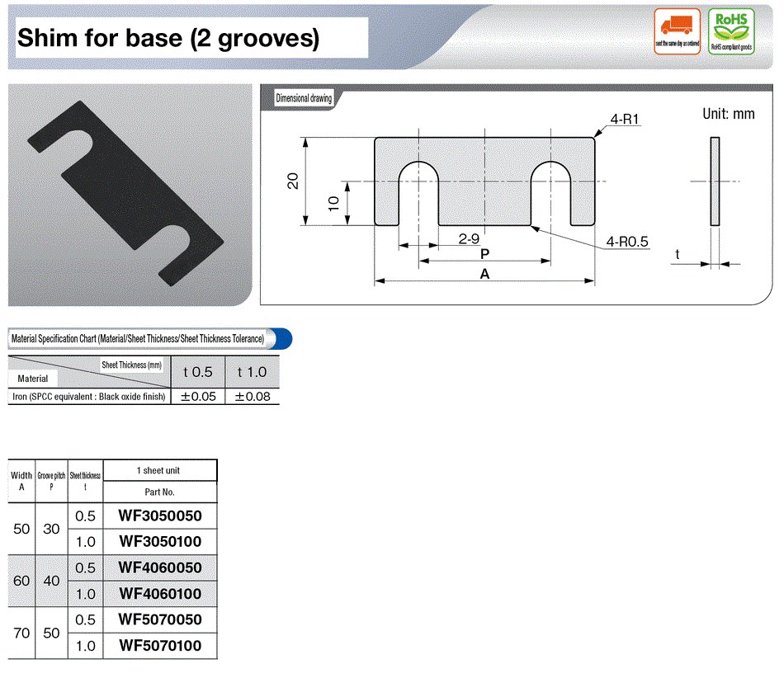Select the ±0.05 tolerance cell
Image resolution: width=784 pixels, height=678 pixels.
(x=198, y=397)
